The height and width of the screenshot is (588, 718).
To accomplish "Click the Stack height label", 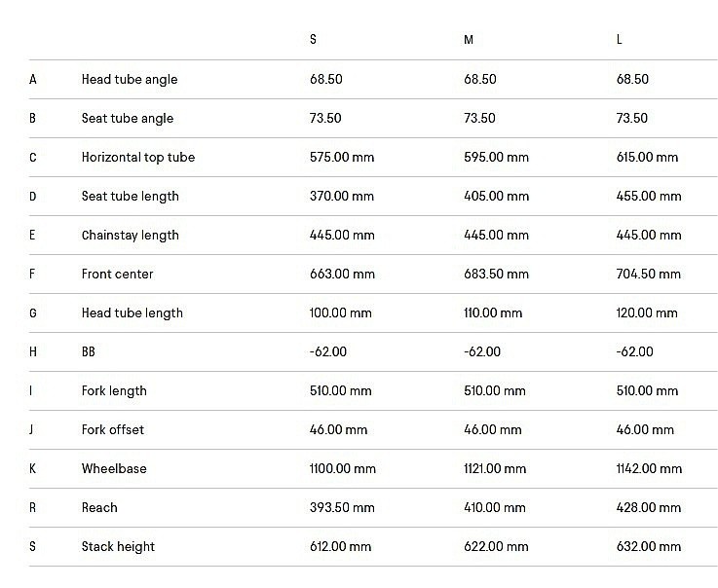I will coord(118,546).
